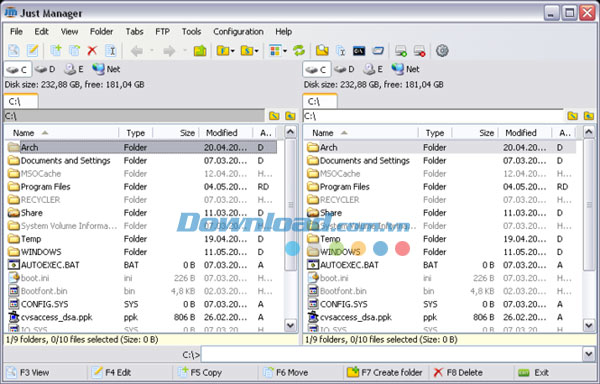Launch the command prompt toolbar icon
600x384 pixels.
[x=359, y=50]
